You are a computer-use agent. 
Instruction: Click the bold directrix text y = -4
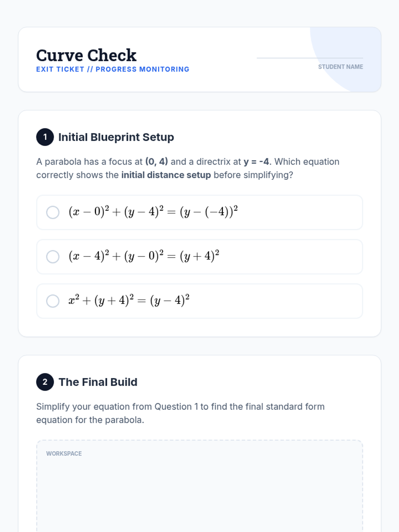tap(256, 162)
